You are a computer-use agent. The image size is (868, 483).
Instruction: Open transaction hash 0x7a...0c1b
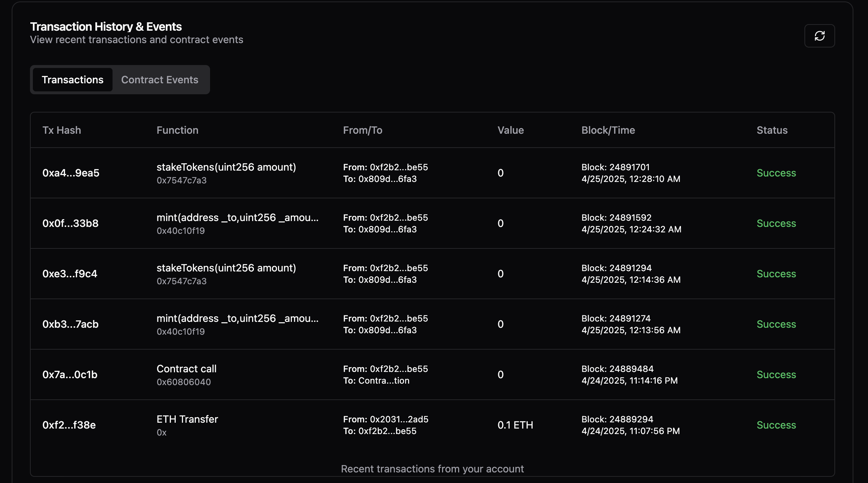pos(70,374)
